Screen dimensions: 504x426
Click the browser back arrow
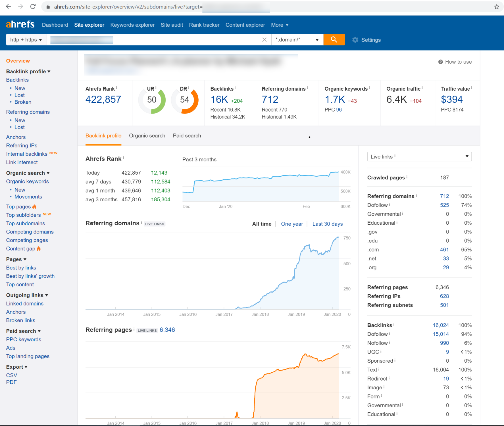(8, 6)
